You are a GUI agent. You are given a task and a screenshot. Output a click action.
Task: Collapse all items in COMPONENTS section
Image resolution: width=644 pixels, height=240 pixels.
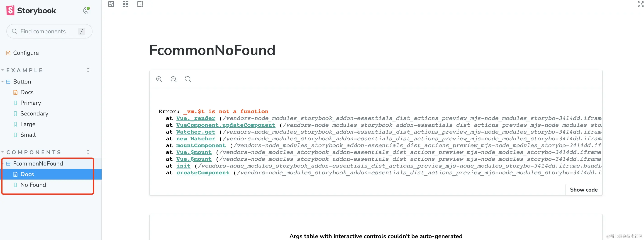[88, 152]
